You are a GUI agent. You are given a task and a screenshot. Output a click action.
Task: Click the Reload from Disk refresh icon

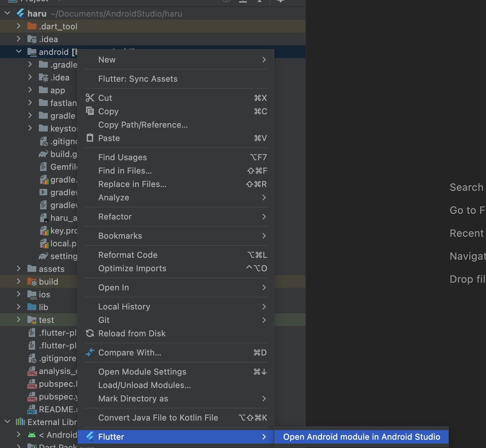[x=90, y=333]
